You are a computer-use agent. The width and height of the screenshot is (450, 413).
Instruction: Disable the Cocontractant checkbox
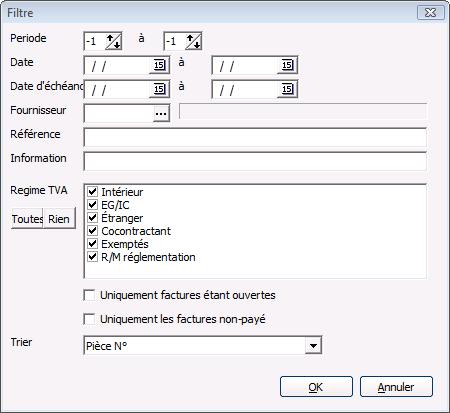tap(92, 231)
